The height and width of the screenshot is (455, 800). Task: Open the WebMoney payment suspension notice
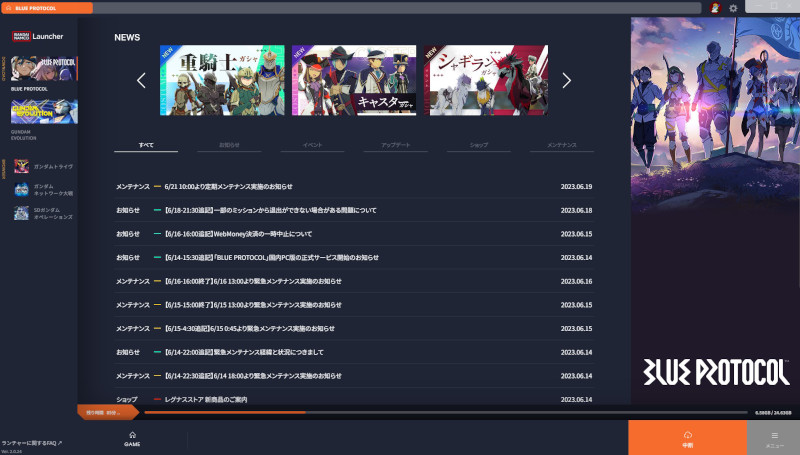point(354,234)
